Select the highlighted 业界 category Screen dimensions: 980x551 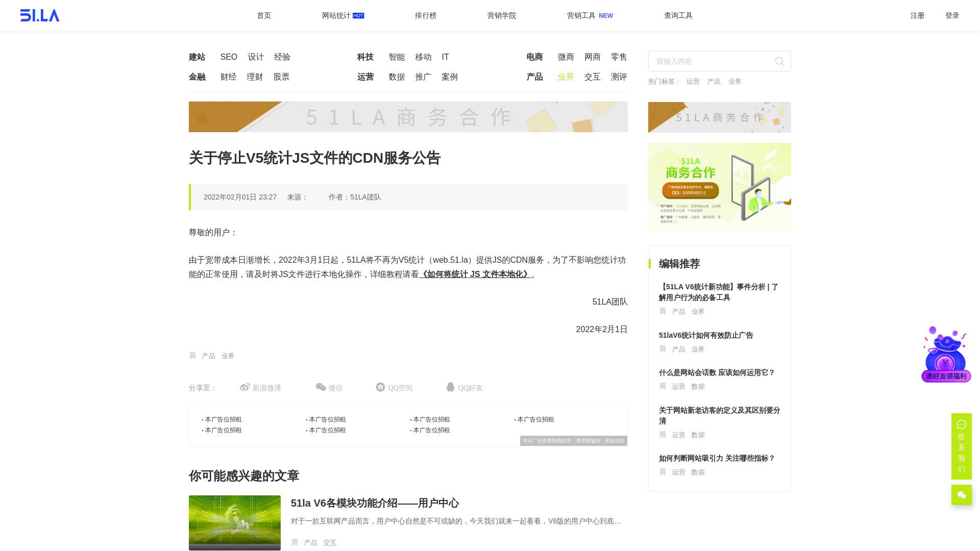tap(566, 77)
